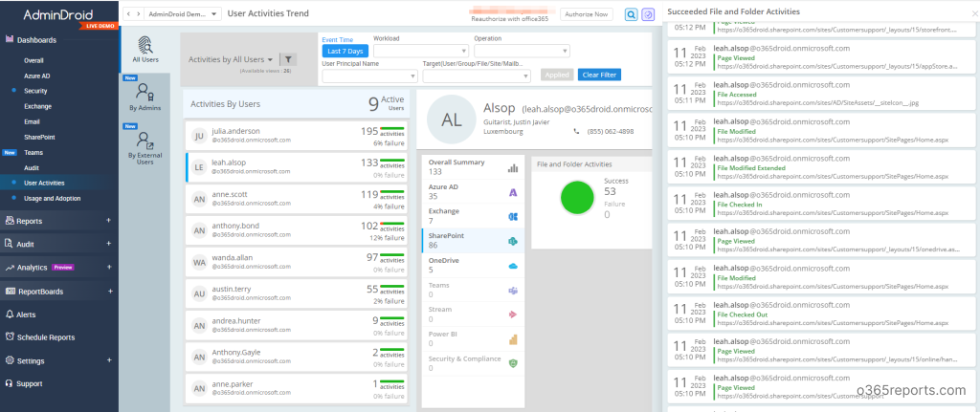Viewport: 980px width, 412px height.
Task: Click the Teams workload icon
Action: point(513,291)
